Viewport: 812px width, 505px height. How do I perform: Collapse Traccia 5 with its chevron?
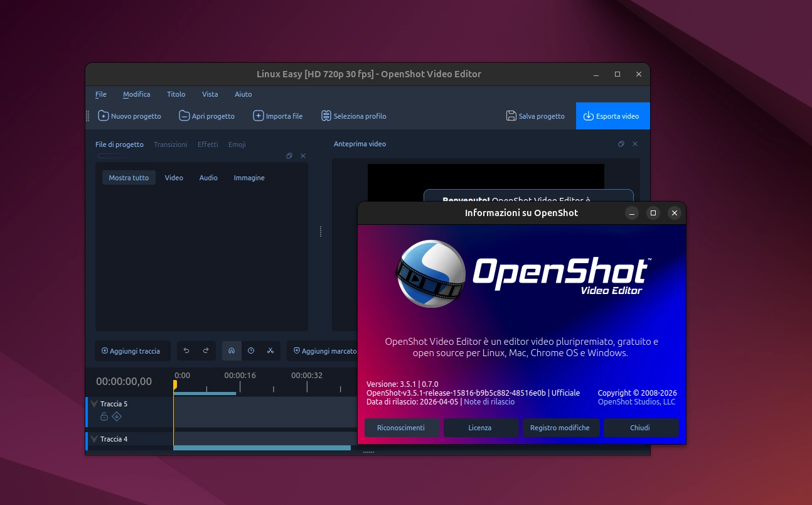point(94,403)
